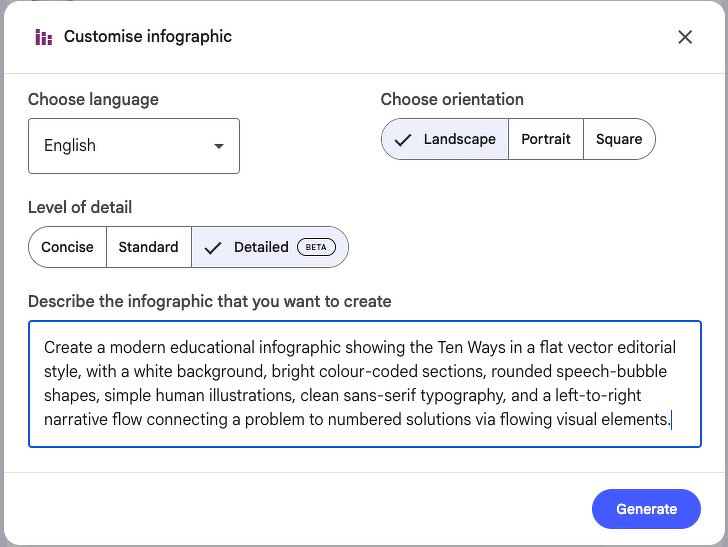The height and width of the screenshot is (547, 728).
Task: Select Landscape orientation
Action: 445,139
